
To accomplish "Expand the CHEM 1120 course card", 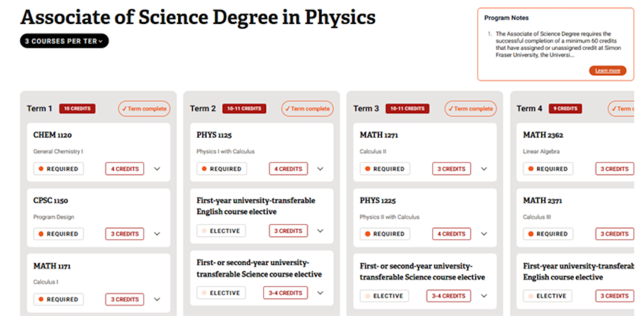I will click(157, 169).
